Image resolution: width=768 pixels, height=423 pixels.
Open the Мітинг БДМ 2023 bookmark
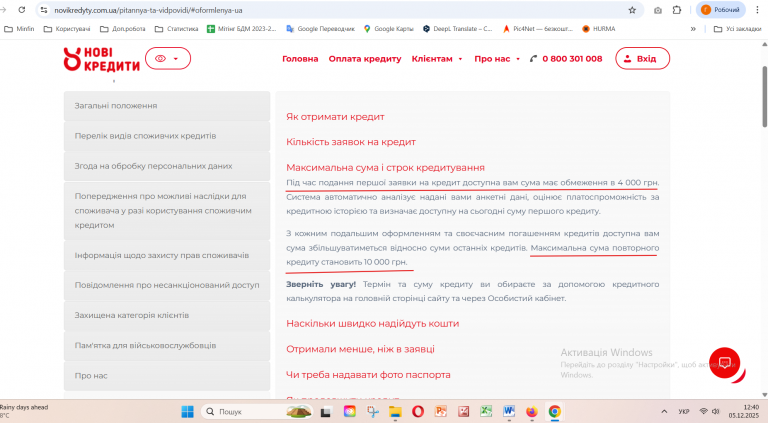(241, 29)
